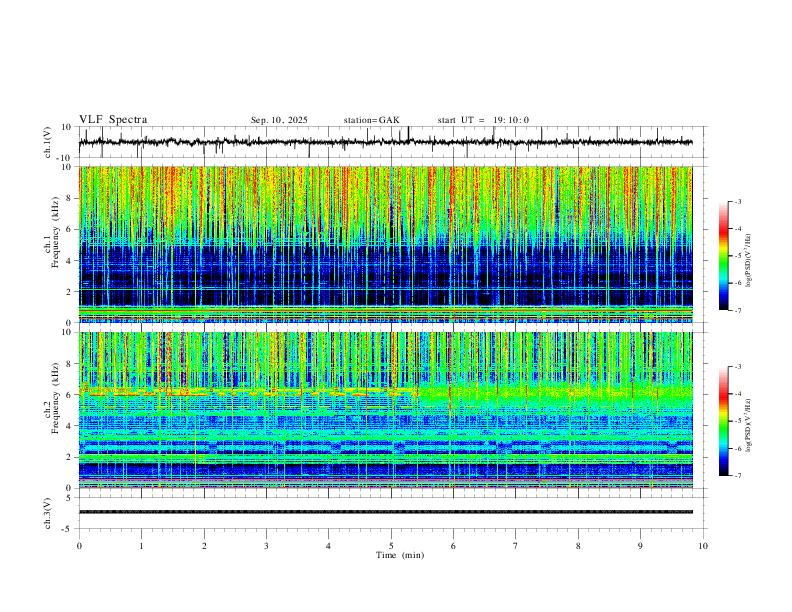Click the ch.2 colorbar "log(PSD)" label
This screenshot has height=612, width=792.
[749, 425]
